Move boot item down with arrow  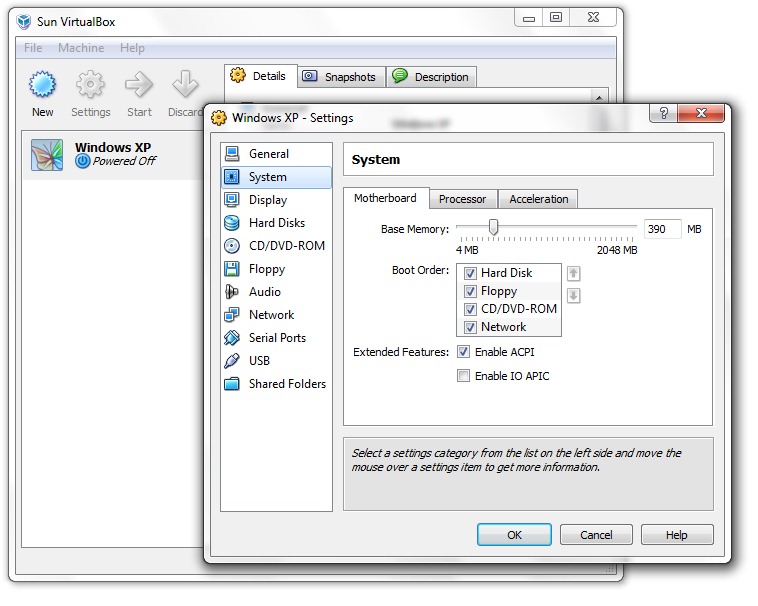click(573, 295)
